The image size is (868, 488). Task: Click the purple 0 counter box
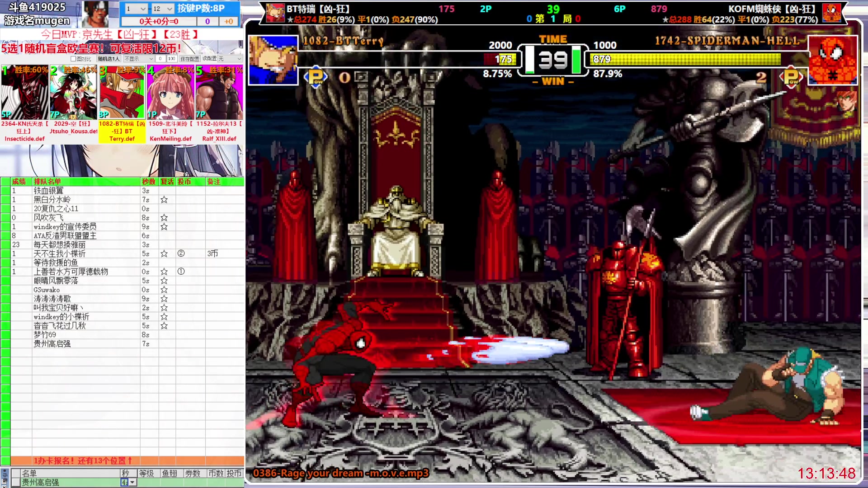pos(208,21)
